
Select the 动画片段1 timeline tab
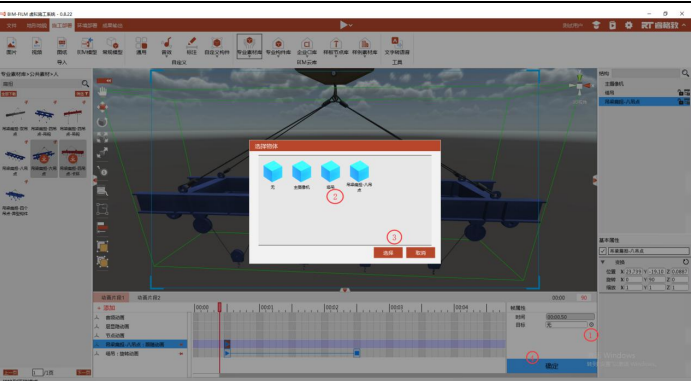(x=112, y=298)
